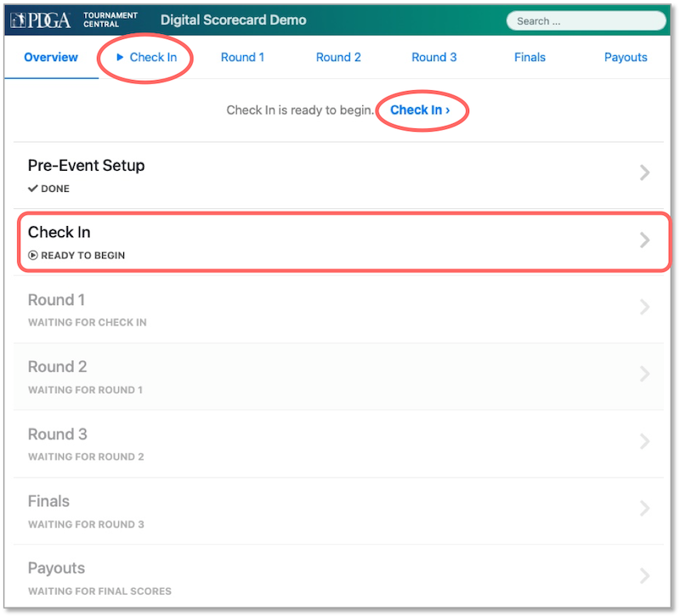Image resolution: width=680 pixels, height=616 pixels.
Task: Open the Round 1 tab
Action: tap(242, 57)
